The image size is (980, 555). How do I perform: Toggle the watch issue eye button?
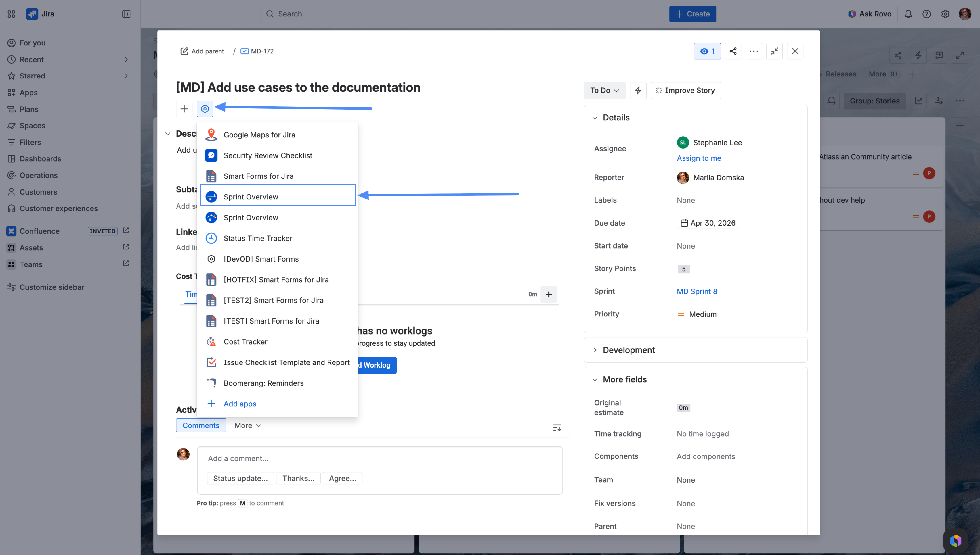point(707,51)
